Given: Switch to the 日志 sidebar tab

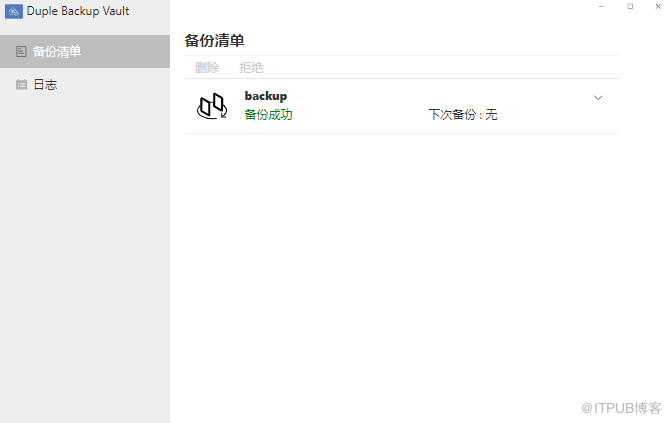Looking at the screenshot, I should tap(85, 84).
